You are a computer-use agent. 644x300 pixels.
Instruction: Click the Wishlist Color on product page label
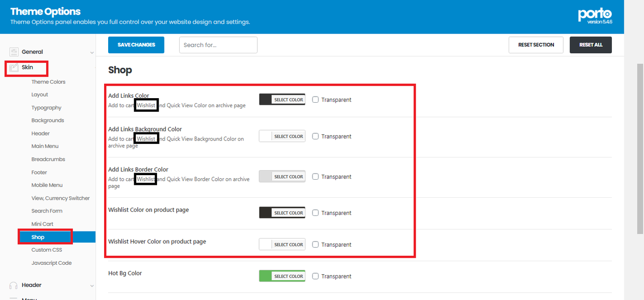[x=148, y=210]
